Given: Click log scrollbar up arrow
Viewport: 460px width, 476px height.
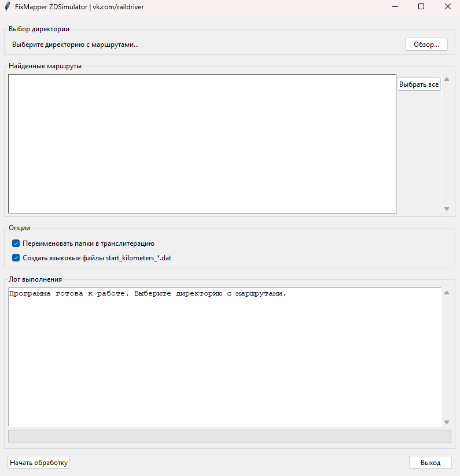Looking at the screenshot, I should tap(447, 293).
